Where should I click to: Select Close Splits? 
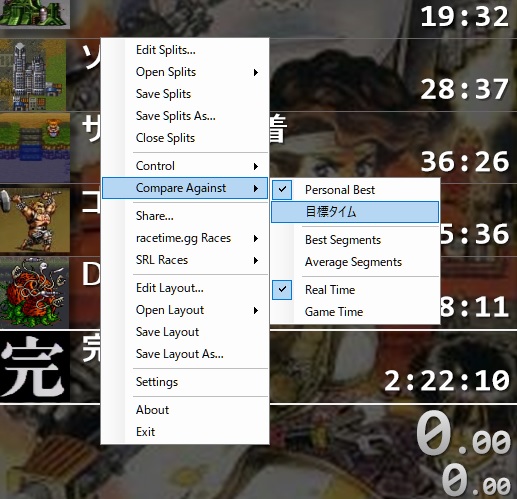pos(185,138)
